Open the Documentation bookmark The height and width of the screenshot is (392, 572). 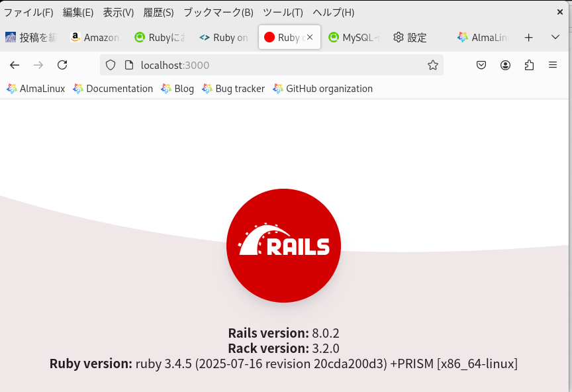[x=113, y=89]
